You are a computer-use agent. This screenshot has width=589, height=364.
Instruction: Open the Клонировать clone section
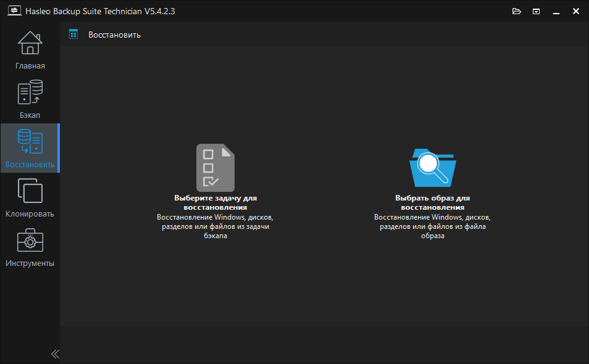pos(30,198)
